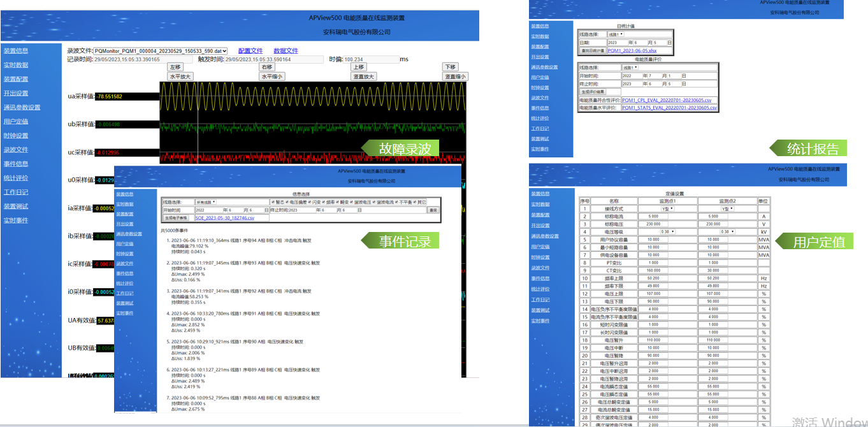Click the 下移 move-down button
This screenshot has height=427, width=868.
click(451, 67)
